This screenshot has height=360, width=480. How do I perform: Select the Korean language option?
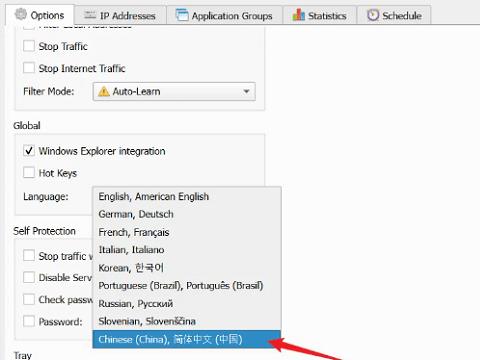(187, 268)
